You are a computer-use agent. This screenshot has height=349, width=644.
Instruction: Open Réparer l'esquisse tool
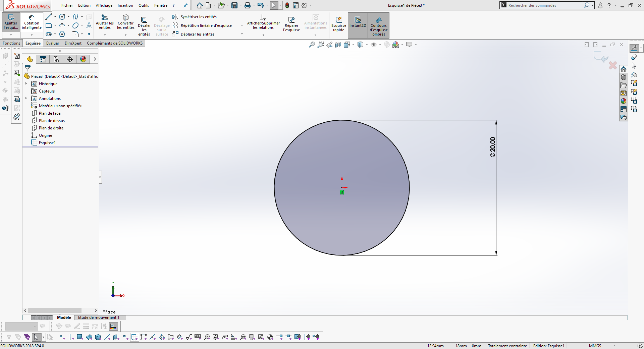point(291,24)
